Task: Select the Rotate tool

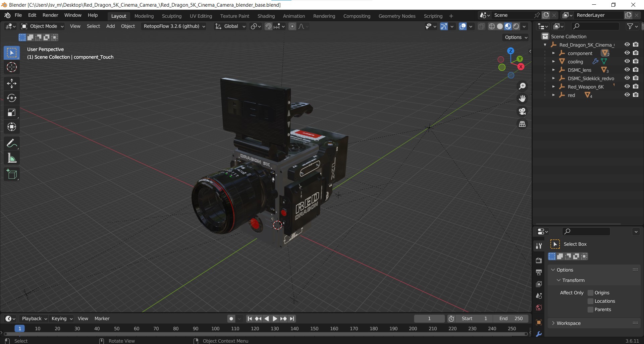Action: 12,98
